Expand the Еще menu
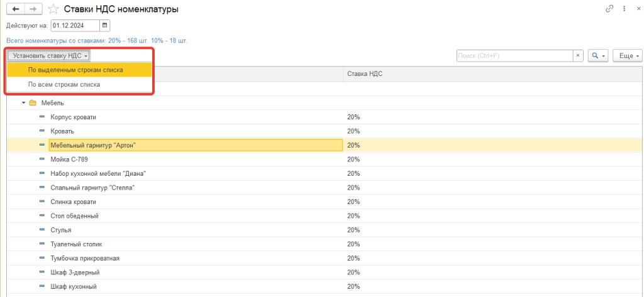 [628, 56]
